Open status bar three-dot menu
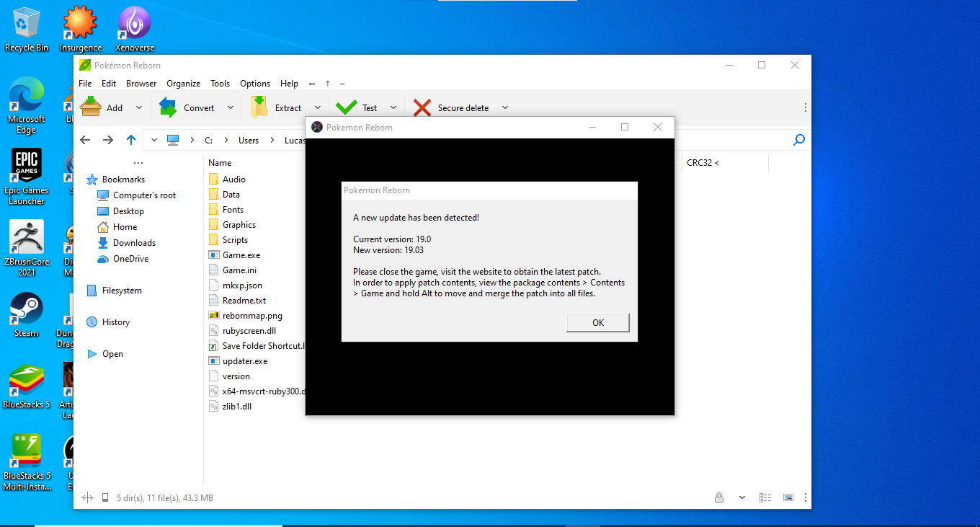The height and width of the screenshot is (527, 980). [x=805, y=497]
